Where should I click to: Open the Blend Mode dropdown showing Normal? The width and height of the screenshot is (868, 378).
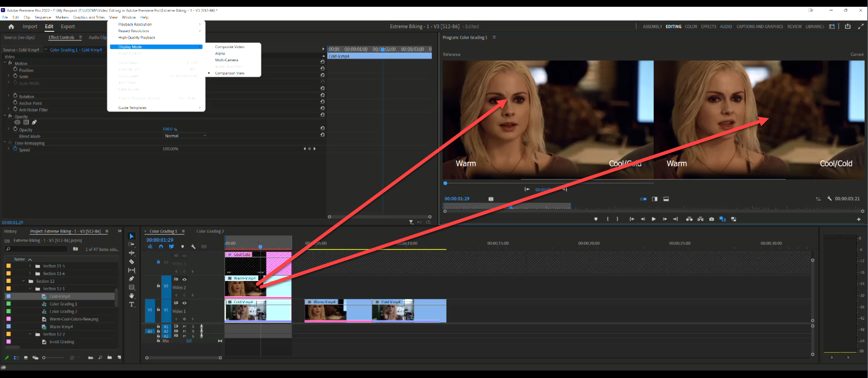[185, 136]
